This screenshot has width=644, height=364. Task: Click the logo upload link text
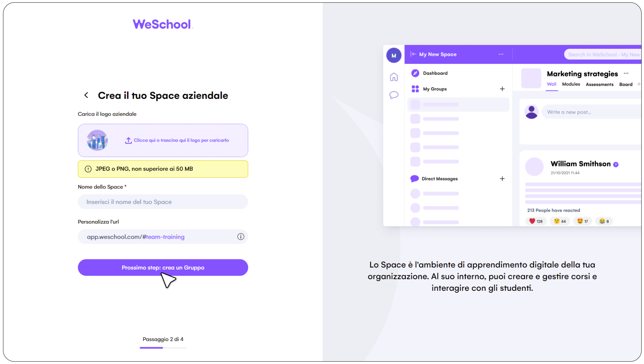tap(181, 140)
